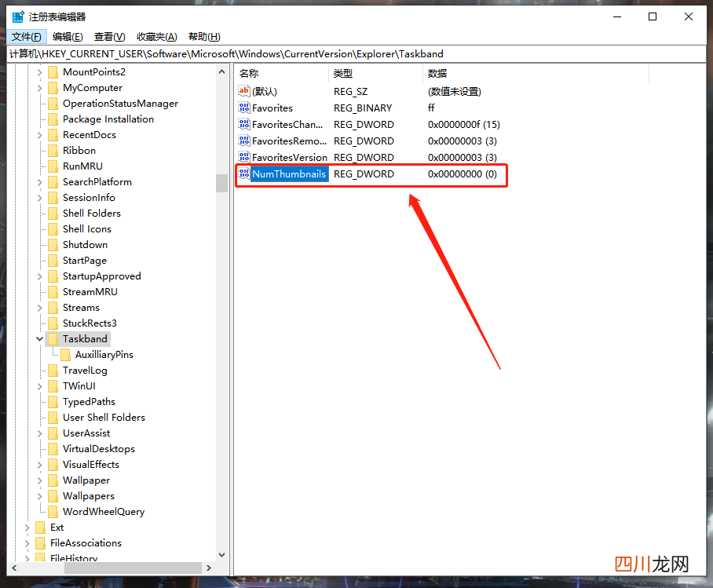
Task: Click the registry path address bar
Action: click(x=356, y=54)
